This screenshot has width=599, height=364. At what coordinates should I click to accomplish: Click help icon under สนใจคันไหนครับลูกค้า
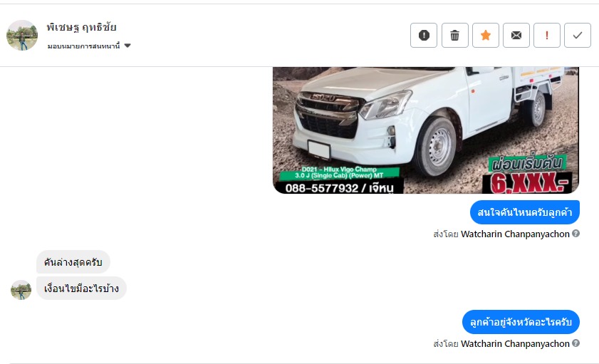click(x=575, y=234)
